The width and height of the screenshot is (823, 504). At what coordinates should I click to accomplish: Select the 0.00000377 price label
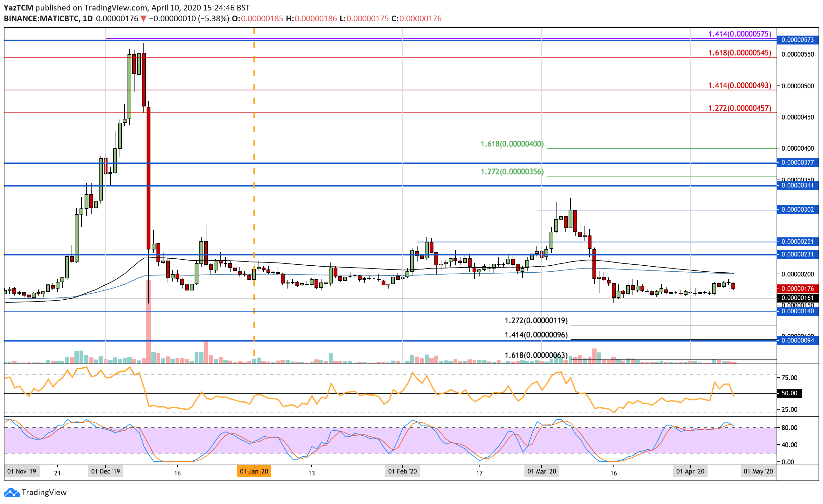pos(798,163)
